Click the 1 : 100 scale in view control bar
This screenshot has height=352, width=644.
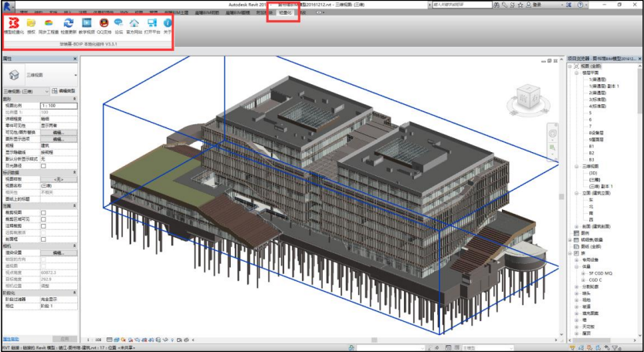pos(95,340)
